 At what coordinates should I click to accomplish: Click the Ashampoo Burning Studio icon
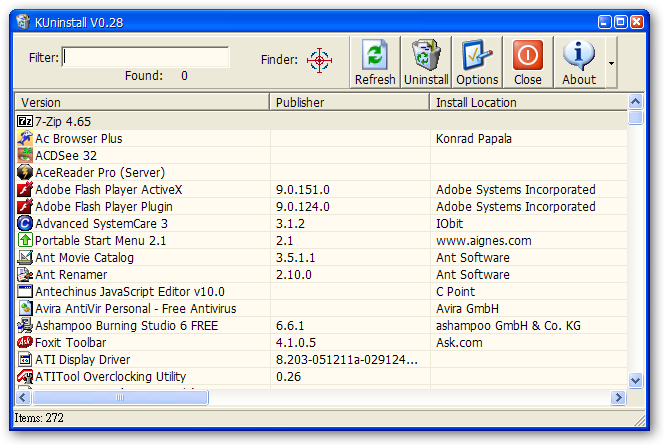click(x=25, y=325)
